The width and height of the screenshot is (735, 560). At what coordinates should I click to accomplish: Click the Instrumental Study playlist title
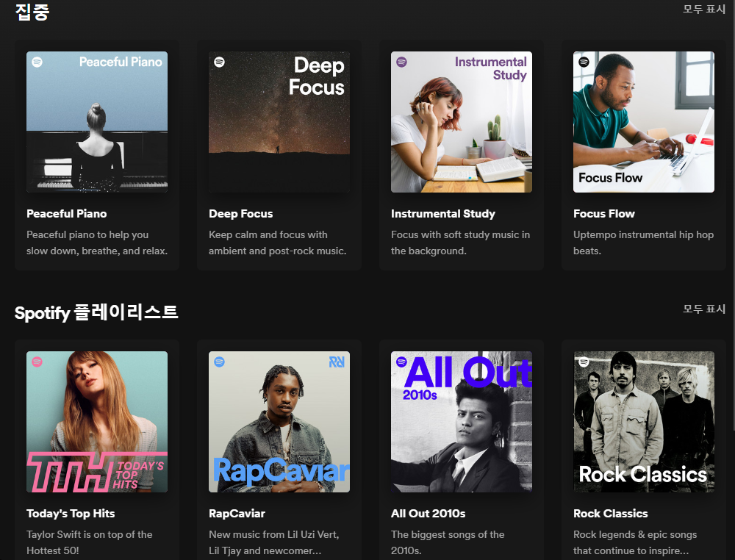(443, 214)
